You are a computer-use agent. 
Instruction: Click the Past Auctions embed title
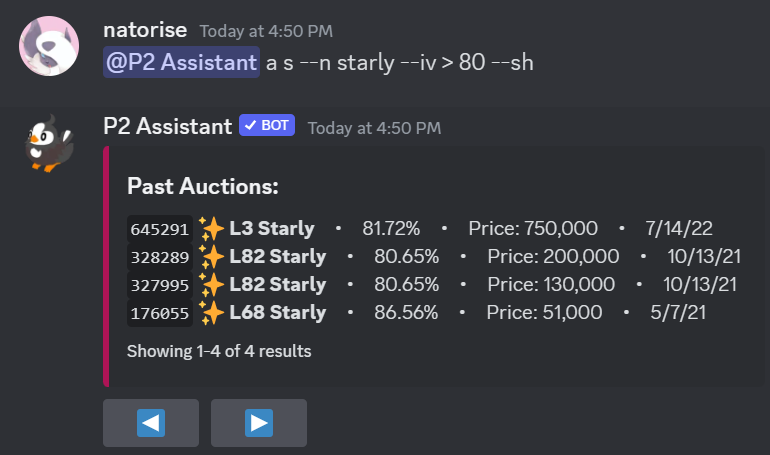[203, 187]
